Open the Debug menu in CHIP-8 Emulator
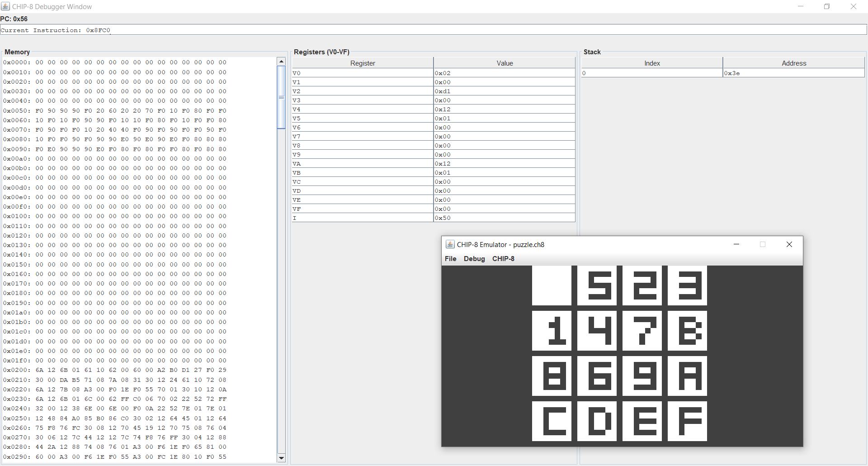 474,259
